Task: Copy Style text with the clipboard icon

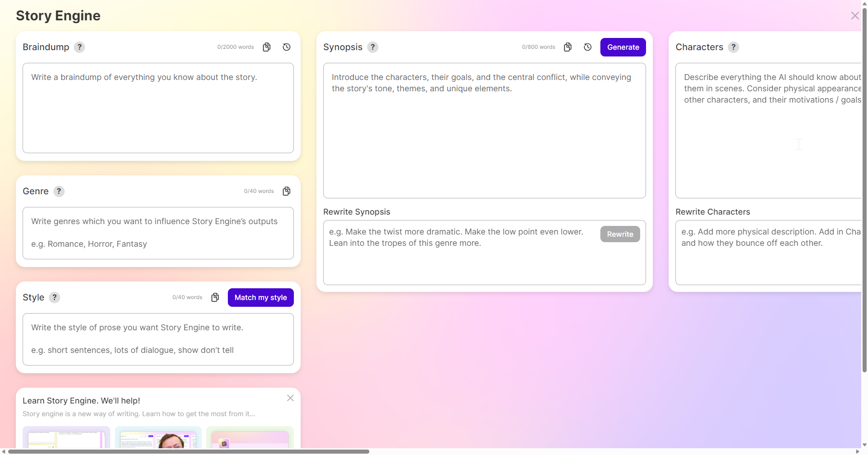Action: [215, 297]
